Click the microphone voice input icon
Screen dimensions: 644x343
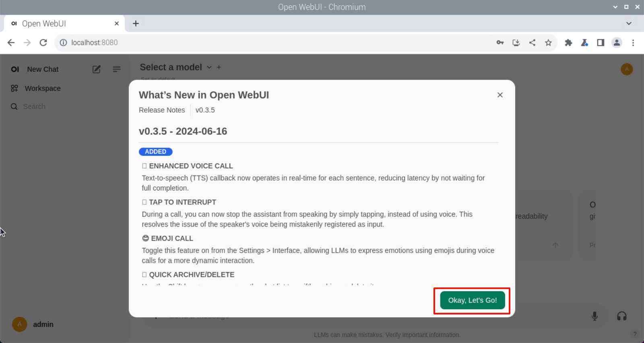coord(594,316)
